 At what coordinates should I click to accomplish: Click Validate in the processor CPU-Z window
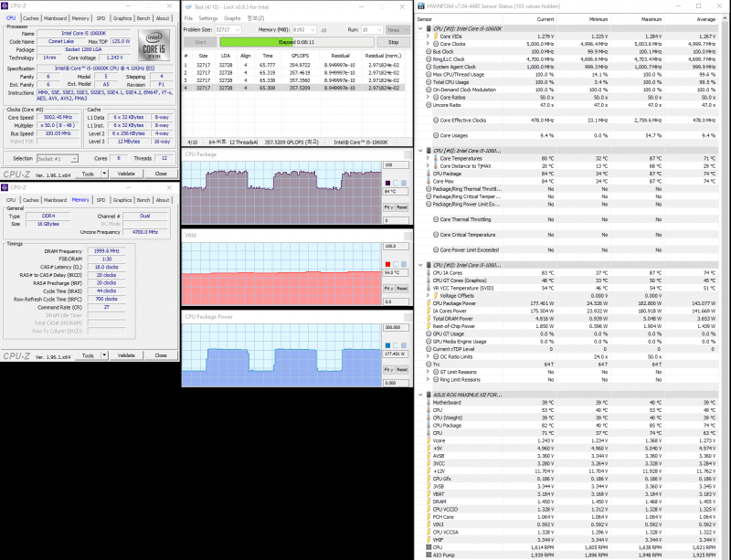[x=126, y=174]
